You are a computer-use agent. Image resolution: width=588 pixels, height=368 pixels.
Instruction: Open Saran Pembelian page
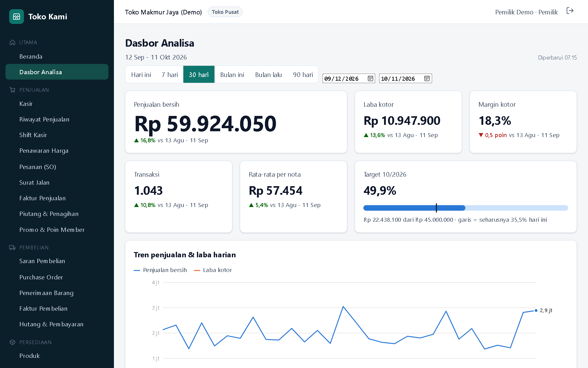[x=57, y=261]
